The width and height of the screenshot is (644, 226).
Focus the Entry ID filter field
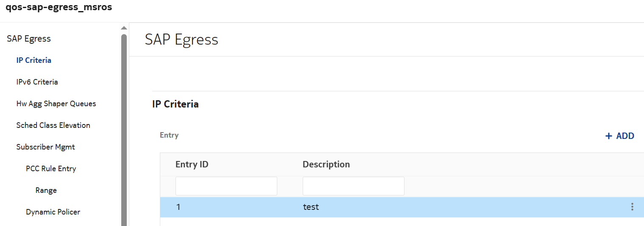click(x=226, y=186)
